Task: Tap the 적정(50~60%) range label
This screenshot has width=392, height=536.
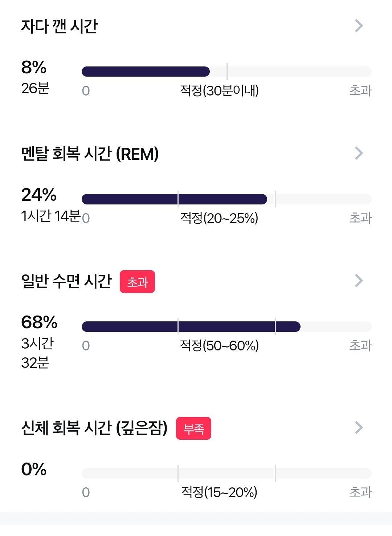Action: click(x=219, y=345)
